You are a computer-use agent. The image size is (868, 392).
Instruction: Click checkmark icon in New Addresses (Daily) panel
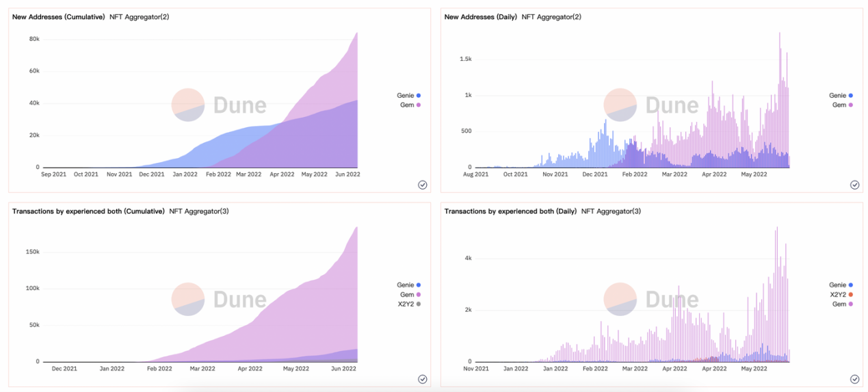click(x=854, y=185)
